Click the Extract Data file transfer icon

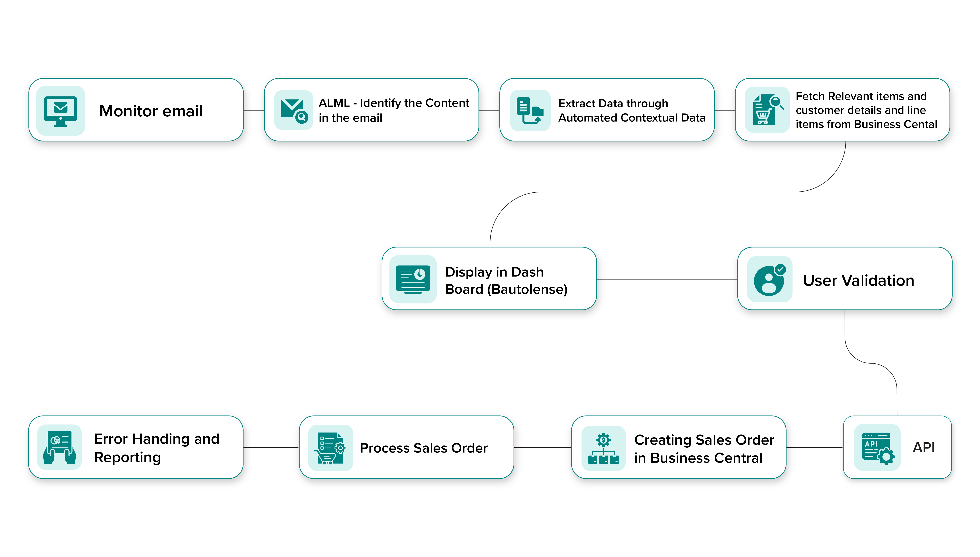tap(530, 110)
